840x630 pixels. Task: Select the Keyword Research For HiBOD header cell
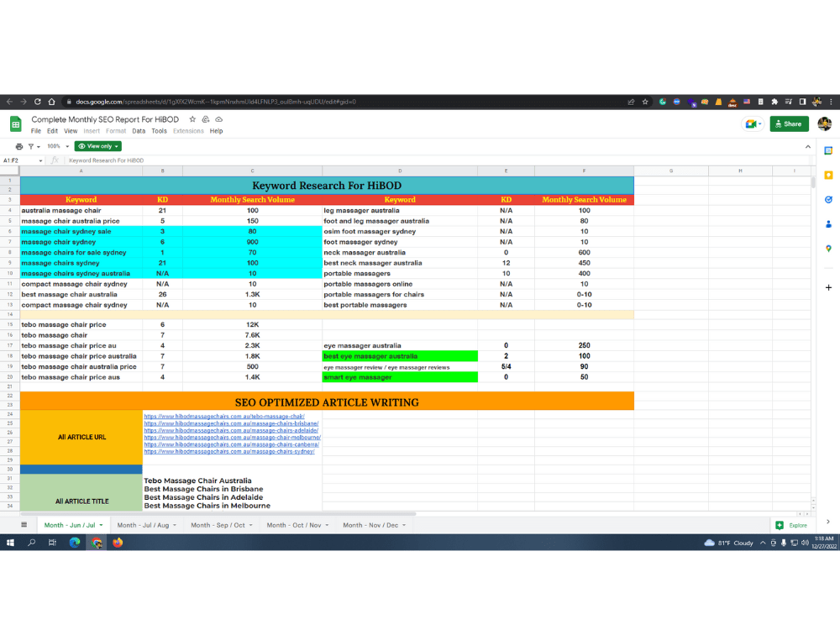point(327,186)
